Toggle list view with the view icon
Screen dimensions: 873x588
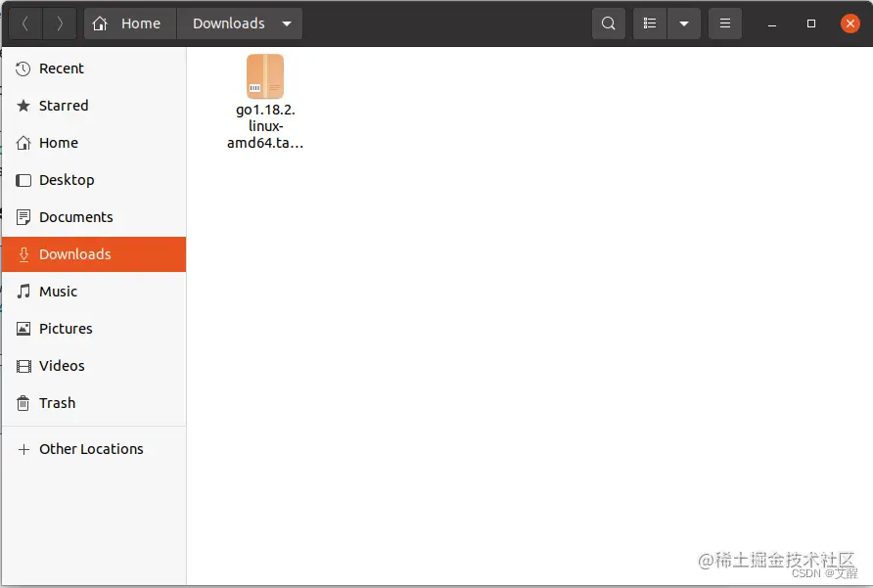(x=650, y=23)
